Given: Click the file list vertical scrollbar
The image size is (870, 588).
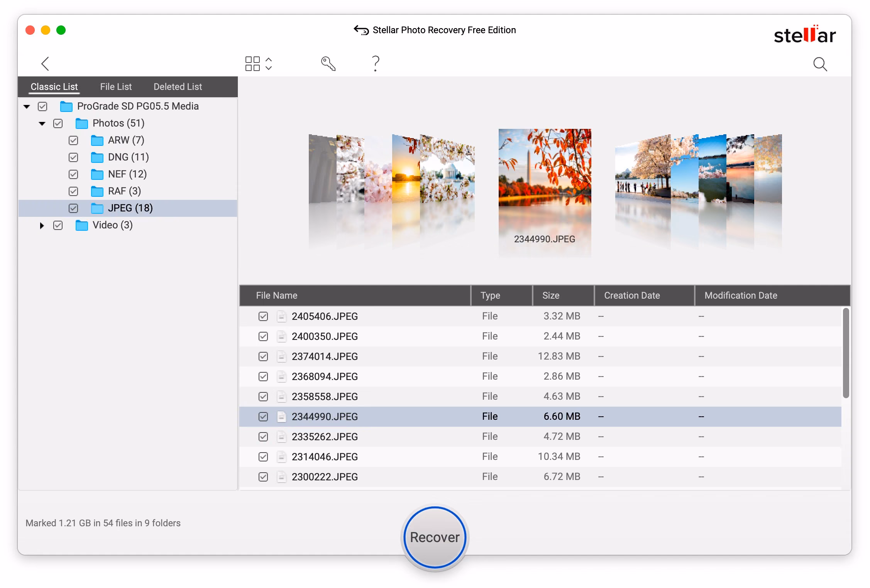Looking at the screenshot, I should (x=846, y=353).
